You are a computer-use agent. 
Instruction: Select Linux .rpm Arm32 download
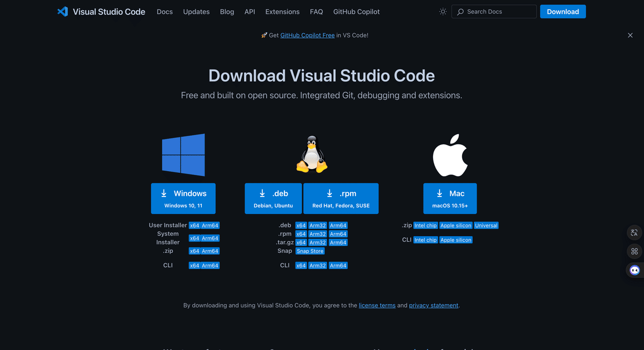tap(318, 234)
